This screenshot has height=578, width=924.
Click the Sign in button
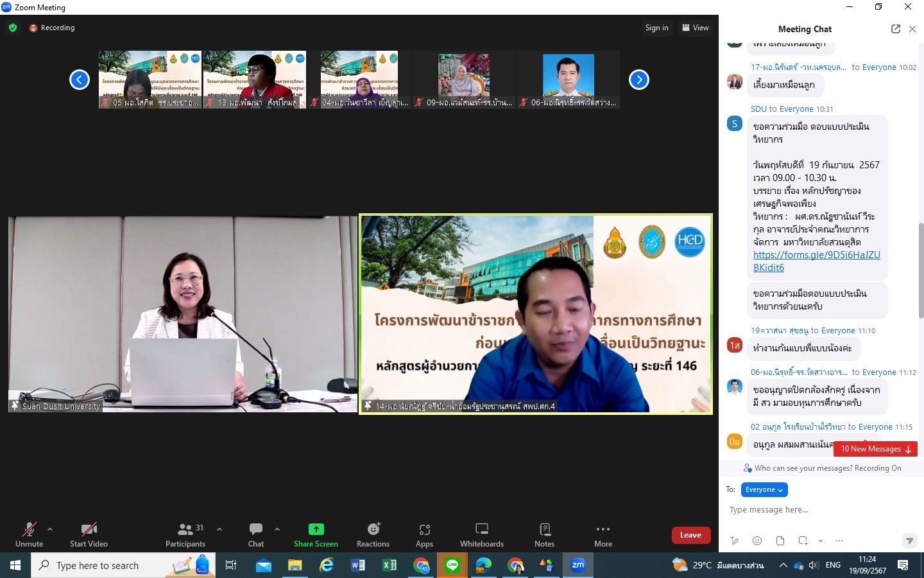(656, 28)
